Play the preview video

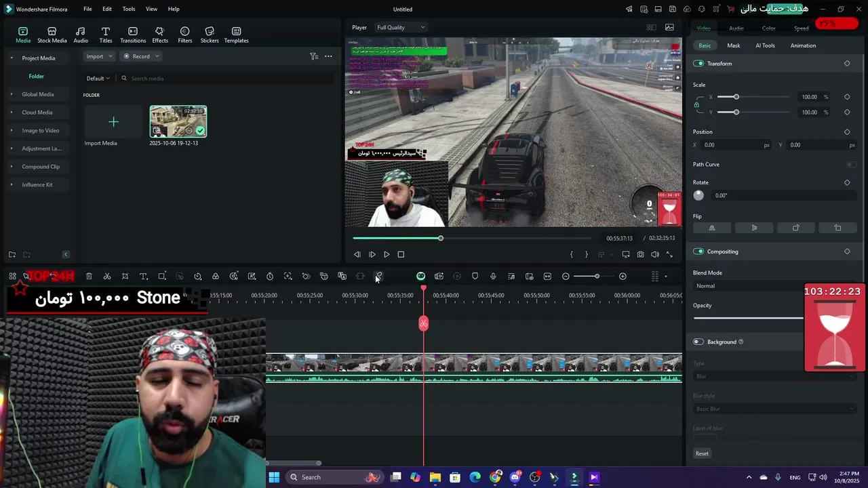pos(387,255)
